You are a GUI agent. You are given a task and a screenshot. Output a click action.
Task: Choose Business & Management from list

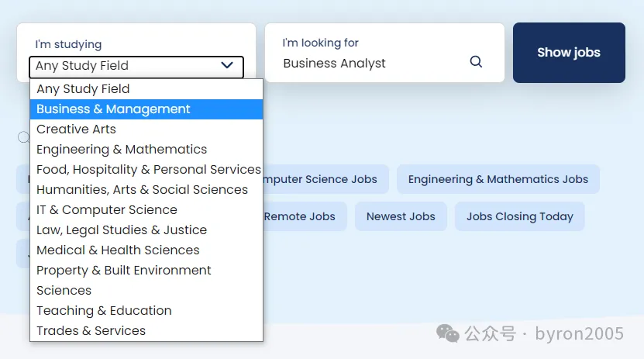click(113, 109)
